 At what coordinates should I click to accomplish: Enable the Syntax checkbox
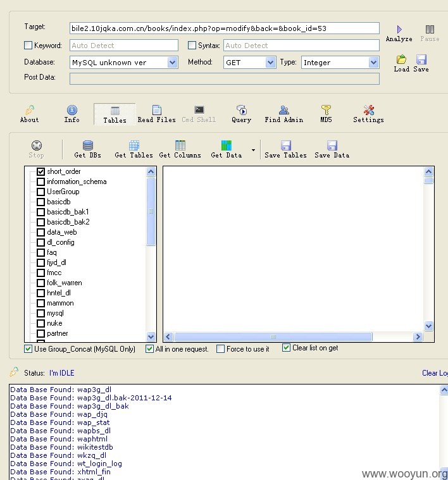pyautogui.click(x=192, y=46)
